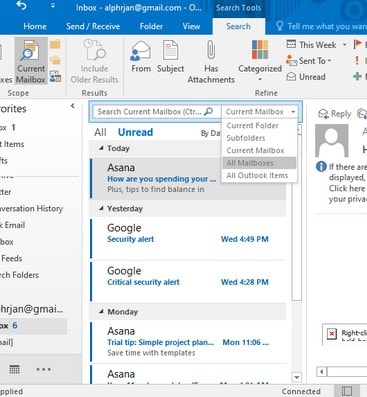The height and width of the screenshot is (397, 367).
Task: Select the Search ribbon tab
Action: [x=238, y=26]
